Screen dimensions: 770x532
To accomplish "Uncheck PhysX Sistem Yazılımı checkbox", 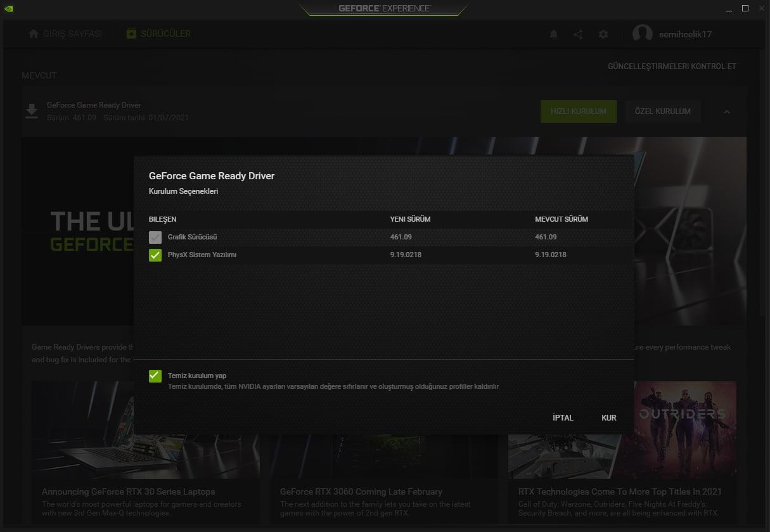I will click(155, 255).
